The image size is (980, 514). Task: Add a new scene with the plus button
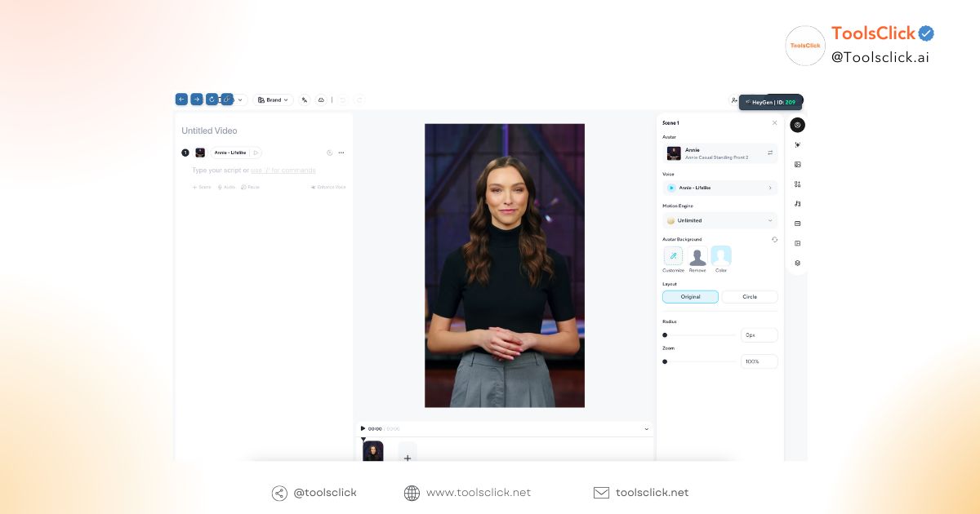[408, 457]
